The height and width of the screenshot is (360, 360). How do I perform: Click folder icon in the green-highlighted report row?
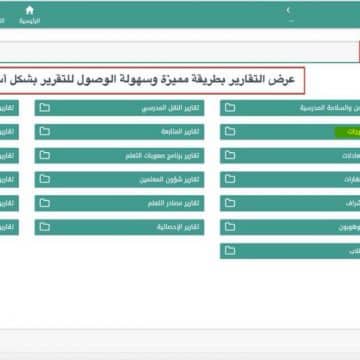tap(230, 132)
